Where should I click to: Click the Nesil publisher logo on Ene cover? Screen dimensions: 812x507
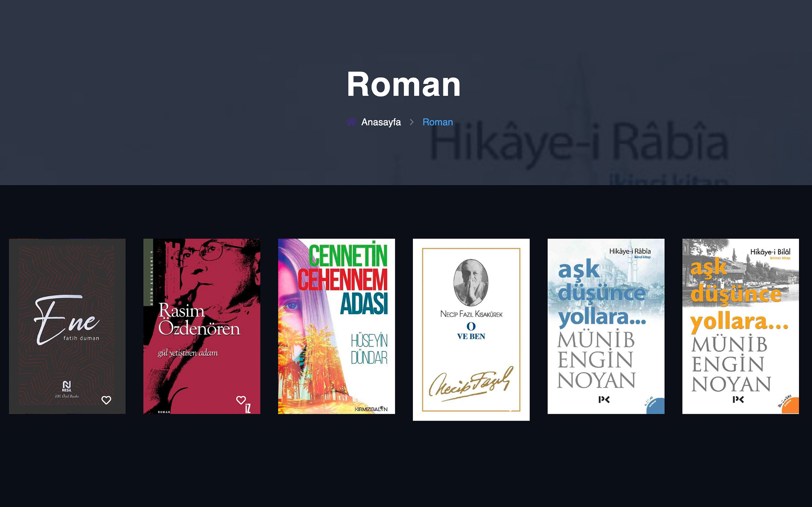[x=67, y=386]
